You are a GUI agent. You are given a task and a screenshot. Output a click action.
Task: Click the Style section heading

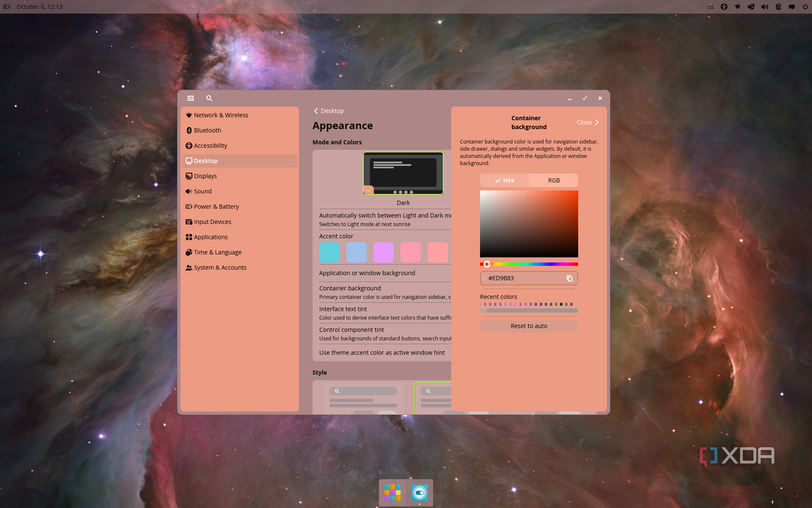tap(319, 373)
